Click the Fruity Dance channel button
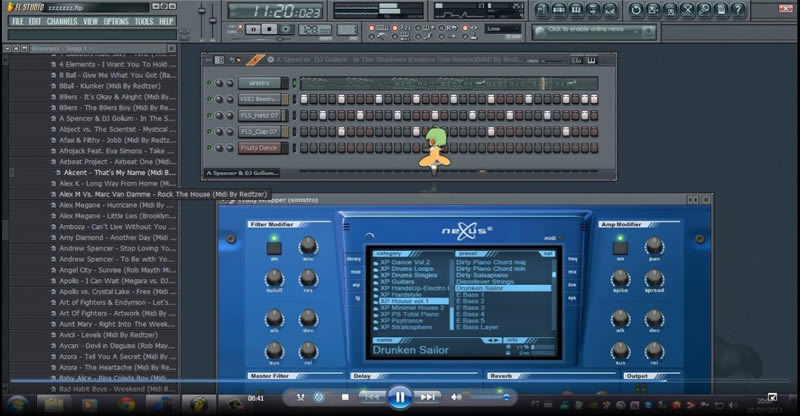800x416 pixels. (x=259, y=148)
